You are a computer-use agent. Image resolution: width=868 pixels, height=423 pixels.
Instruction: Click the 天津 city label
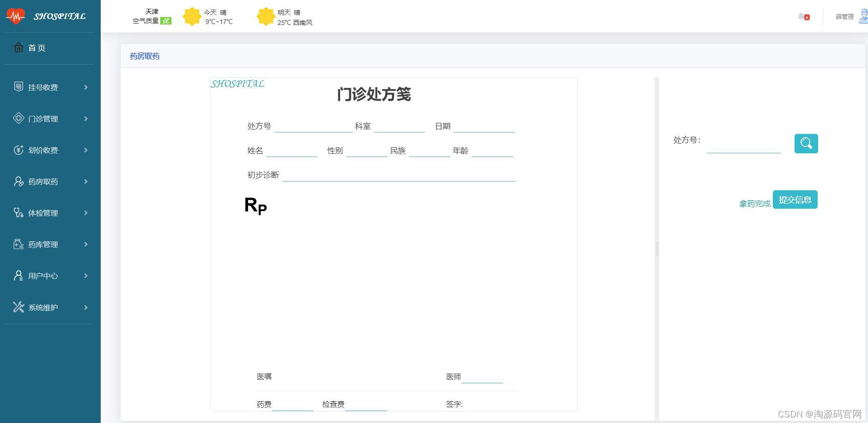coord(152,12)
